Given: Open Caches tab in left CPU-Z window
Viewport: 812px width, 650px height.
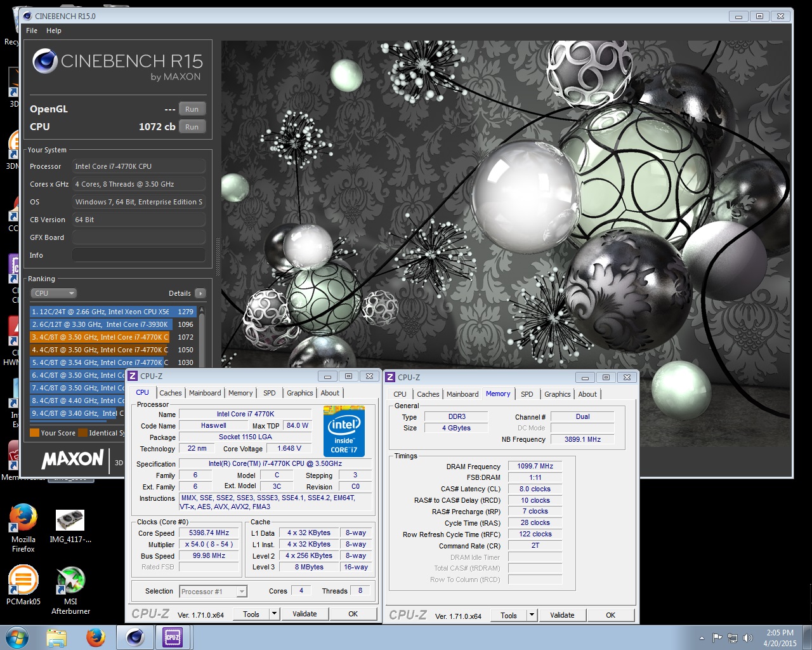Looking at the screenshot, I should pos(171,393).
